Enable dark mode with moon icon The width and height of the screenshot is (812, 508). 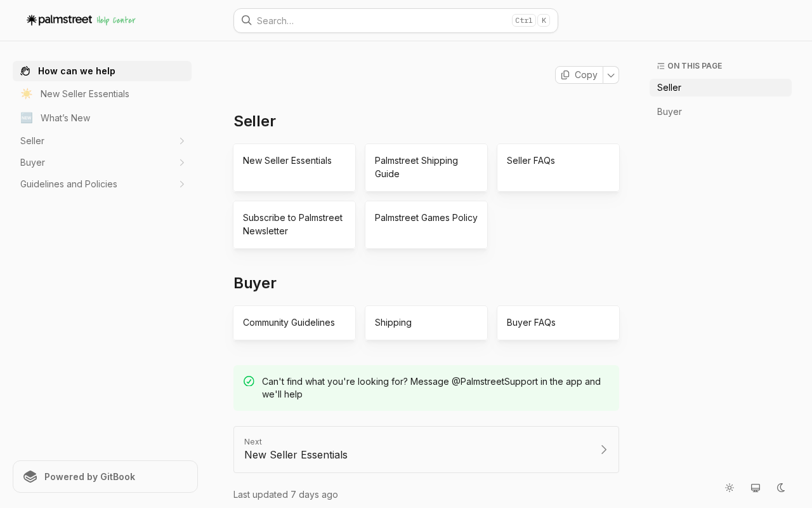coord(781,488)
